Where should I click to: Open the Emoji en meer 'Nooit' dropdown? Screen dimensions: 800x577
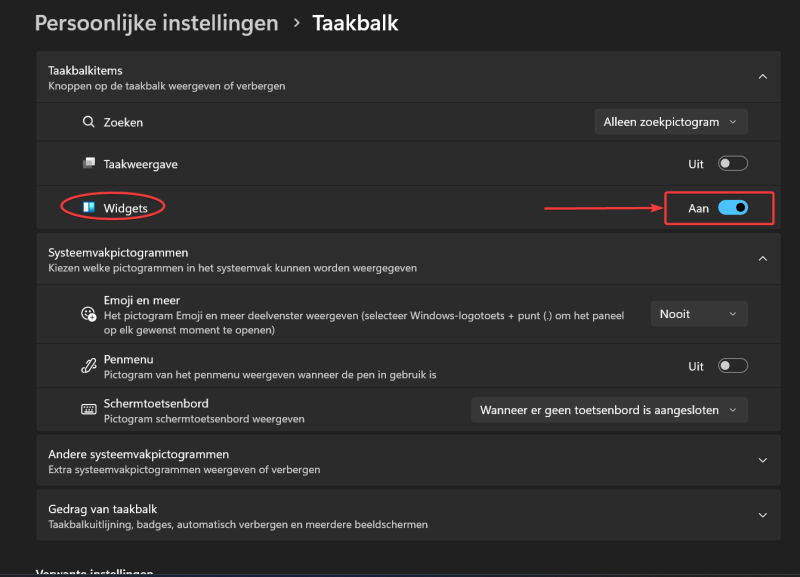(x=698, y=314)
